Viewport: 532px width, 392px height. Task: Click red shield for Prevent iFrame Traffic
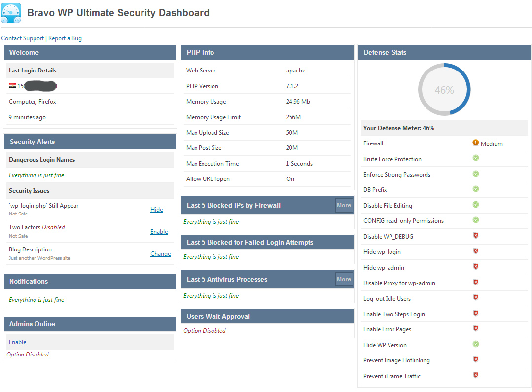click(476, 375)
